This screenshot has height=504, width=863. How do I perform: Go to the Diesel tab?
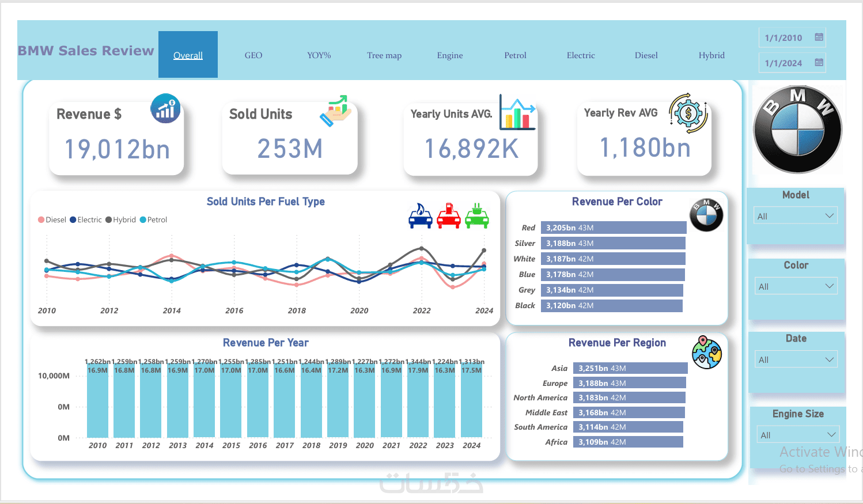tap(646, 55)
